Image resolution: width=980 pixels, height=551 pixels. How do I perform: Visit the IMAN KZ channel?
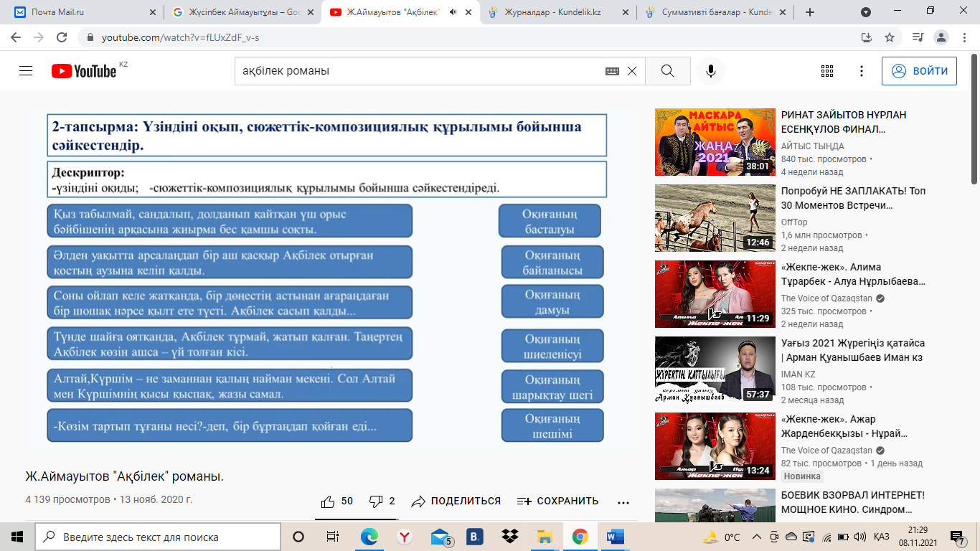pyautogui.click(x=798, y=375)
